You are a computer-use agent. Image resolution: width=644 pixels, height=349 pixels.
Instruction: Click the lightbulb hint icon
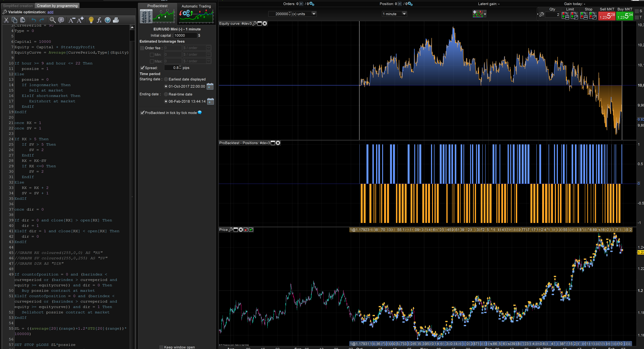pyautogui.click(x=91, y=20)
